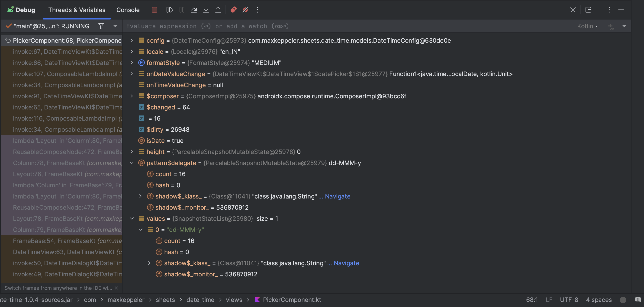
Task: Open the View Breakpoints dialog
Action: pos(233,10)
